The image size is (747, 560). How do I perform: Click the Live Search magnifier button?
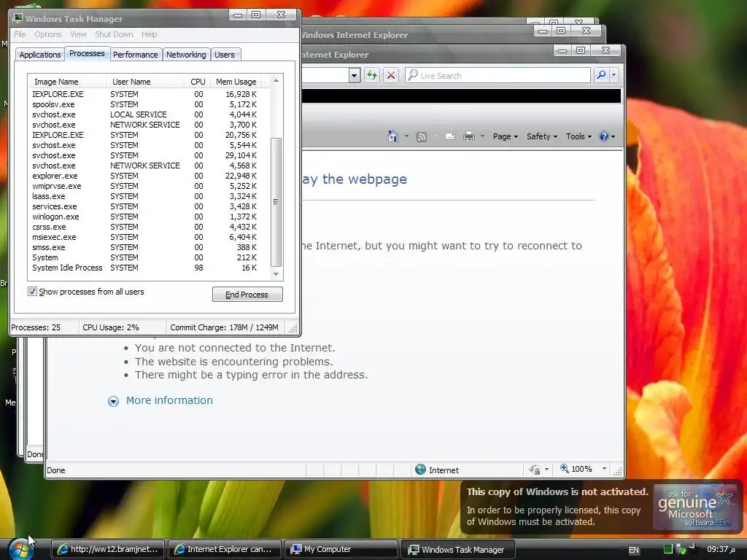[x=601, y=75]
